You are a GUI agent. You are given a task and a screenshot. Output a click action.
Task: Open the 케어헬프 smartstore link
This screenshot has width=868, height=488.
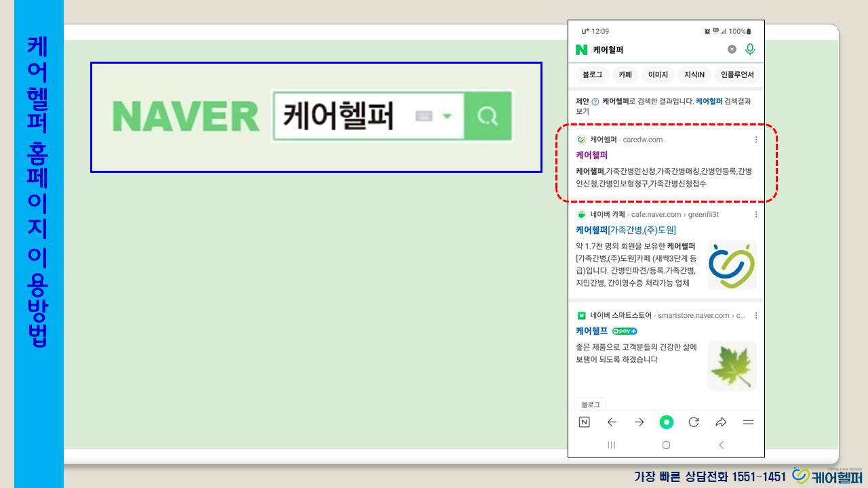tap(591, 331)
